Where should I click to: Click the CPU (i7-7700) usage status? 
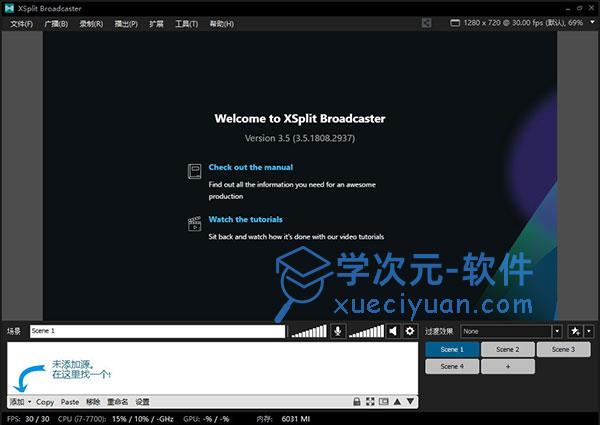116,419
